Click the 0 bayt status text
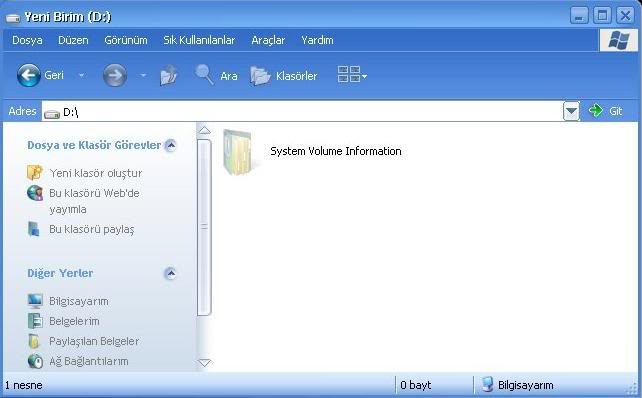642x398 pixels. coord(416,385)
